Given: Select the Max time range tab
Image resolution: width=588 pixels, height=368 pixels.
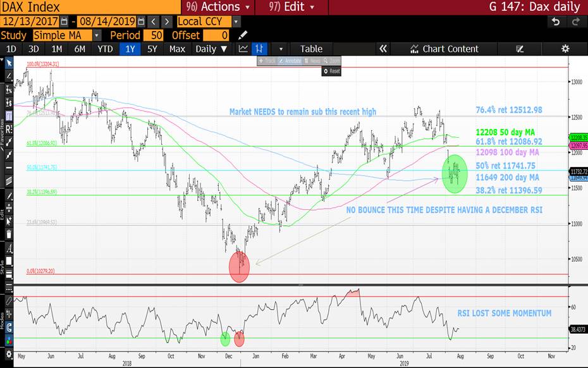Looking at the screenshot, I should [x=177, y=49].
